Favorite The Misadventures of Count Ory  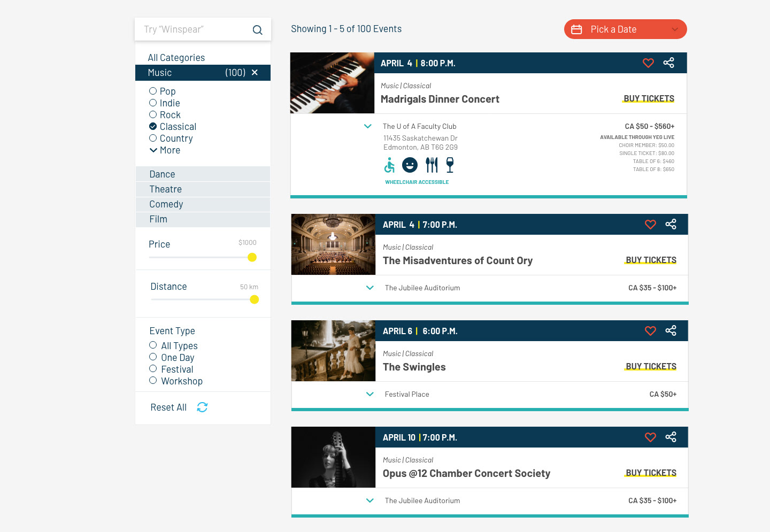point(650,225)
